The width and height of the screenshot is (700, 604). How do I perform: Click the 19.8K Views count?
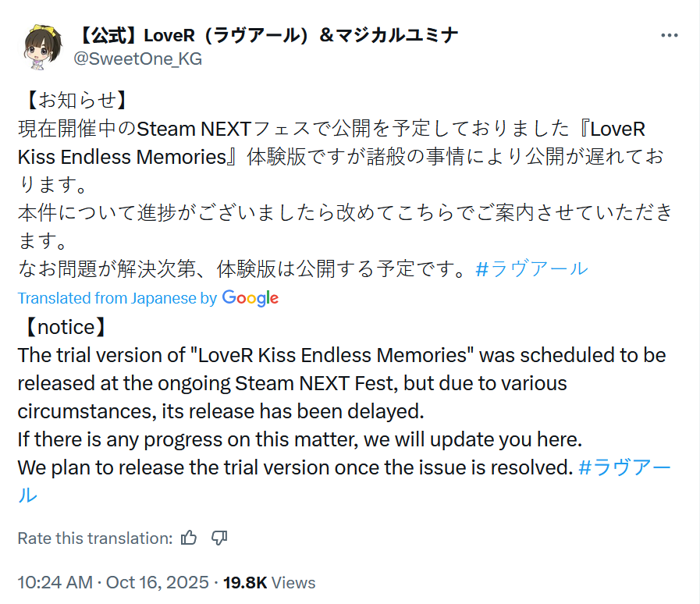(269, 582)
